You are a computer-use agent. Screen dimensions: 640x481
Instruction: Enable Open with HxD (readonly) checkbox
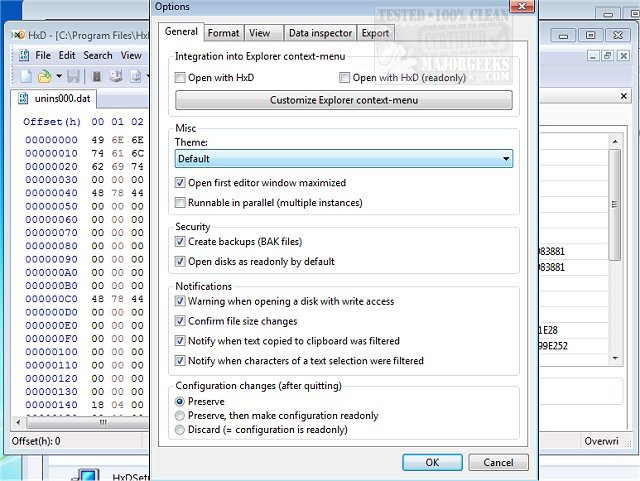point(344,78)
